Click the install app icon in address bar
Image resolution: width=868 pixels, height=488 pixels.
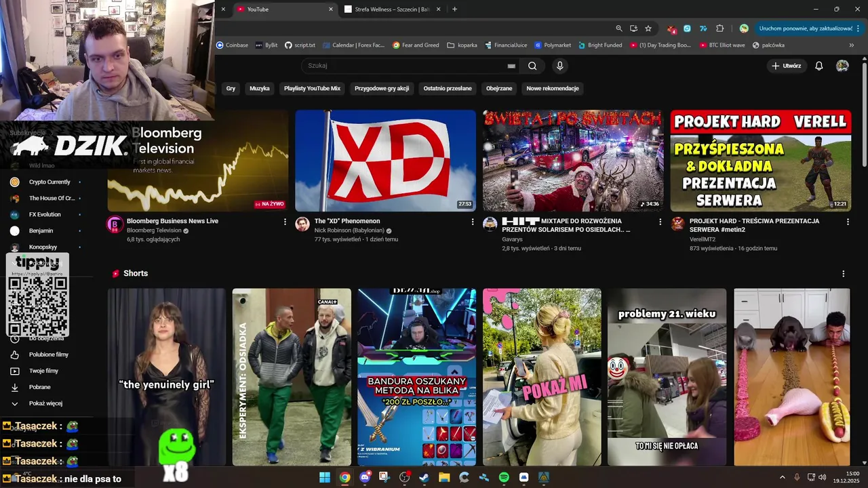pyautogui.click(x=633, y=28)
